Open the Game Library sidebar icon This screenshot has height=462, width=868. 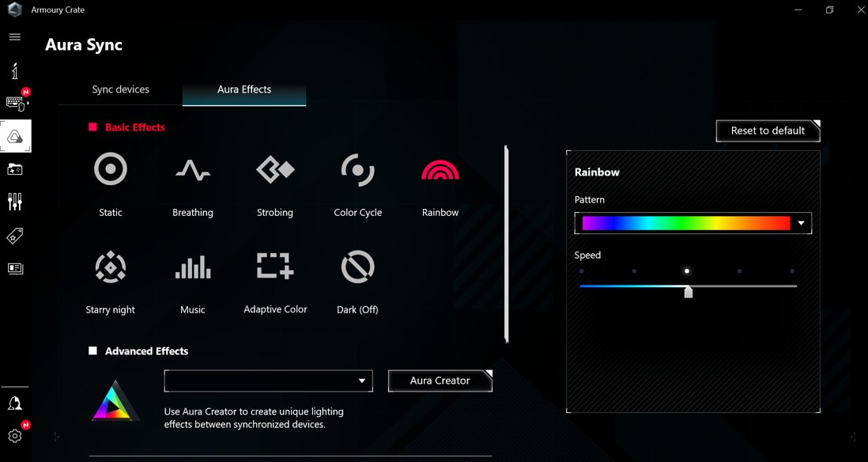[x=15, y=169]
